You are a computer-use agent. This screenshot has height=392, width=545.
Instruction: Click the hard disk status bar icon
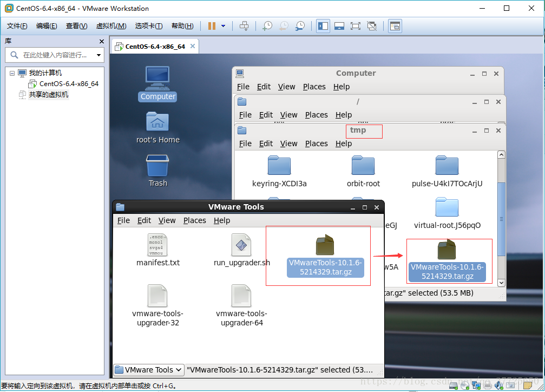point(453,385)
